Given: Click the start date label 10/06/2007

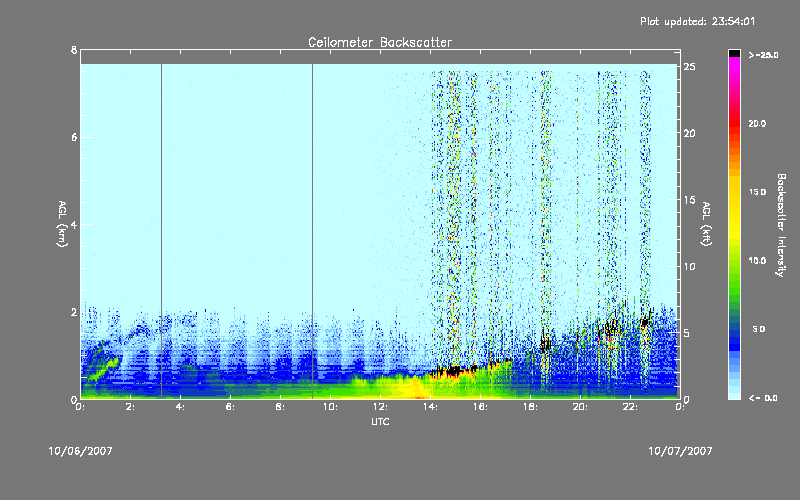Looking at the screenshot, I should 80,451.
